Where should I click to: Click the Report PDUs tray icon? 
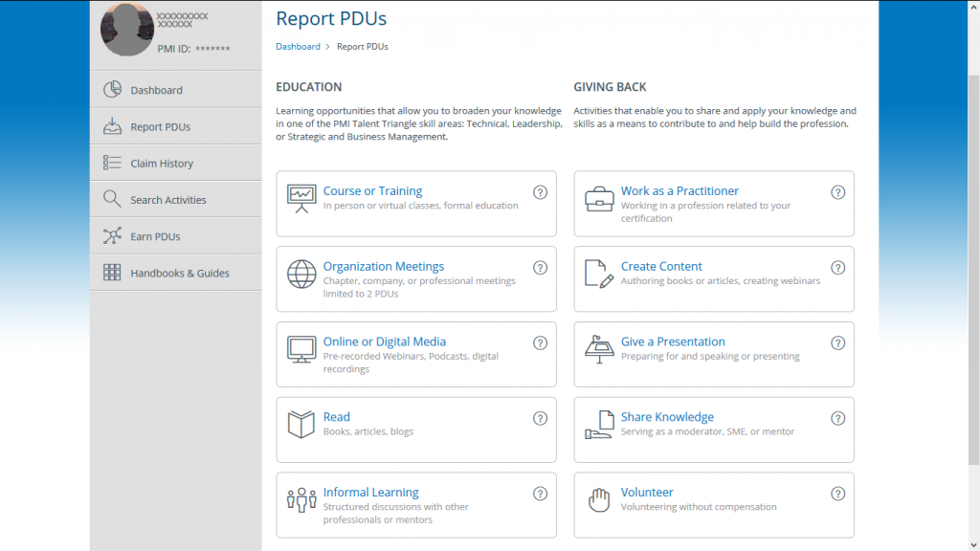point(113,126)
